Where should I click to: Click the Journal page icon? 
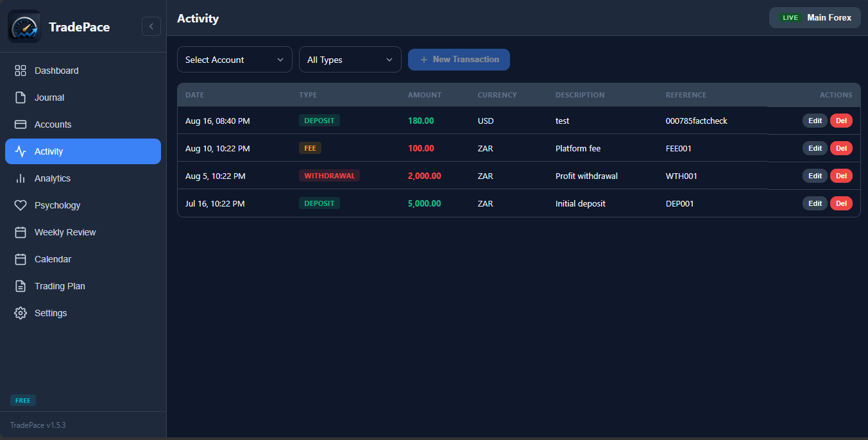[21, 97]
